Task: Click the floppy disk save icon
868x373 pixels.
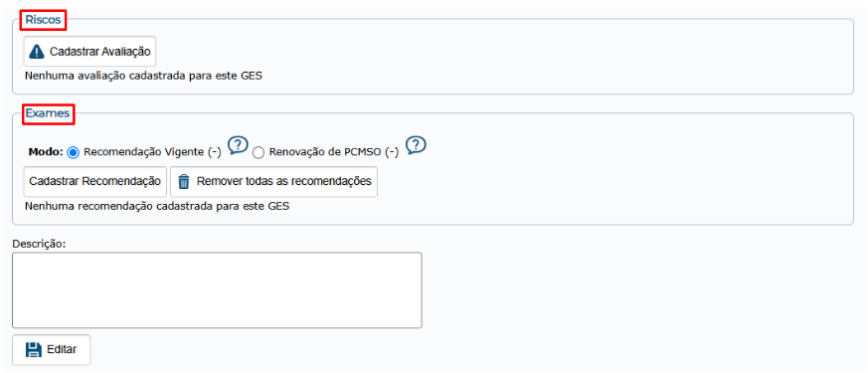Action: click(x=34, y=350)
